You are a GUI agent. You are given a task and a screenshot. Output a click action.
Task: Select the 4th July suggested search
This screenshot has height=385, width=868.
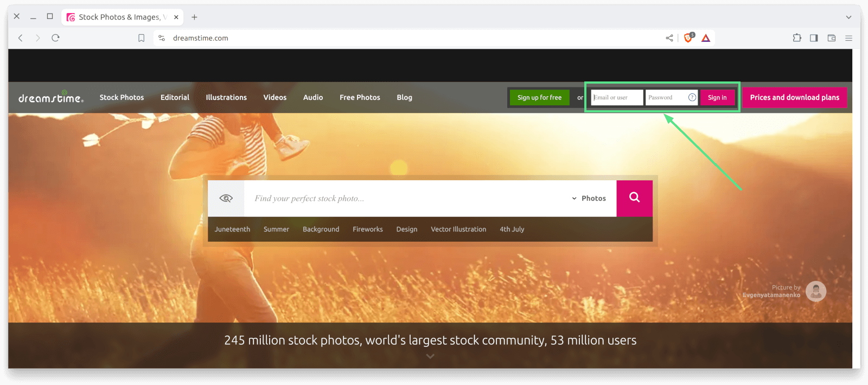512,229
